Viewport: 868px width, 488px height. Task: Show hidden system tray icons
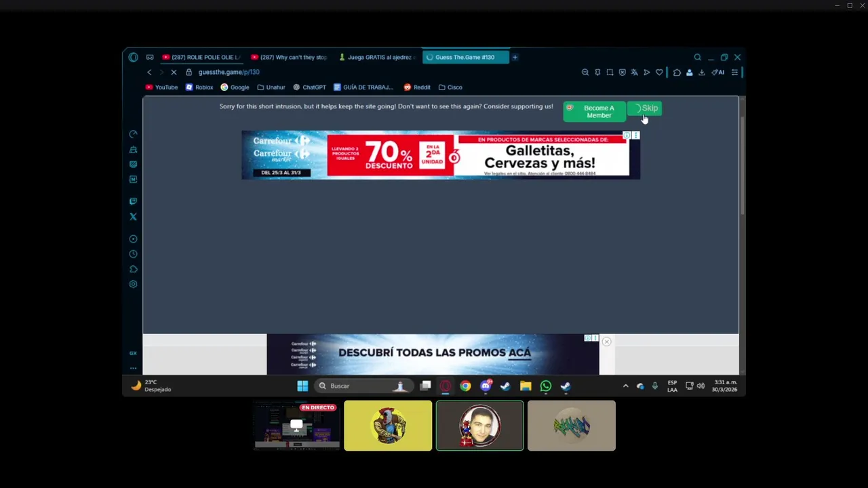pos(625,386)
